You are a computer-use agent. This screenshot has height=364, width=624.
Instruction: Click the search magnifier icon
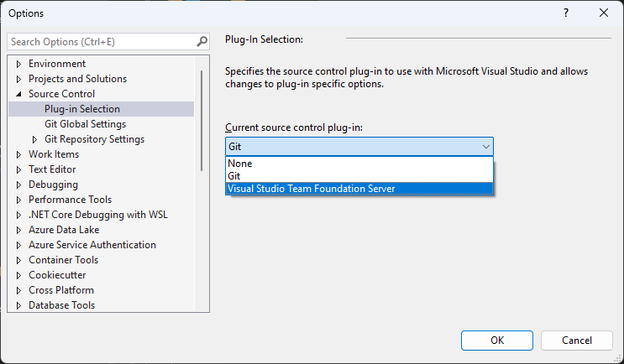click(202, 41)
